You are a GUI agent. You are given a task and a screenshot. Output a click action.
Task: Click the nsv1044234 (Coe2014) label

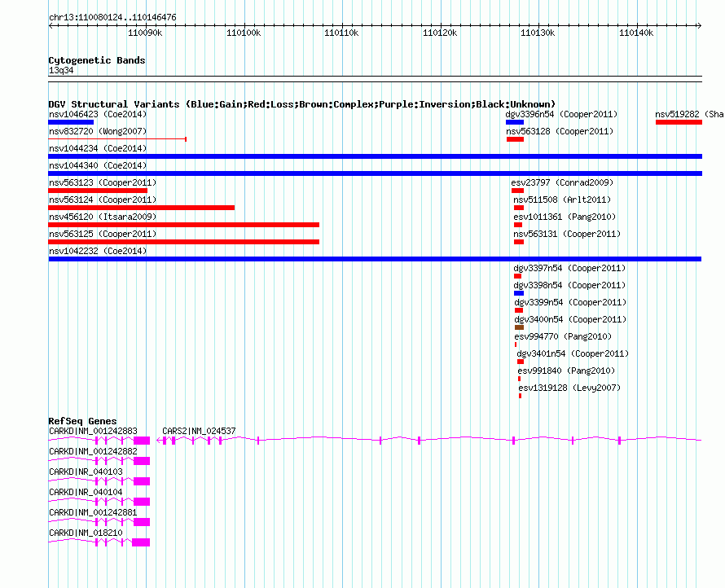[x=98, y=148]
